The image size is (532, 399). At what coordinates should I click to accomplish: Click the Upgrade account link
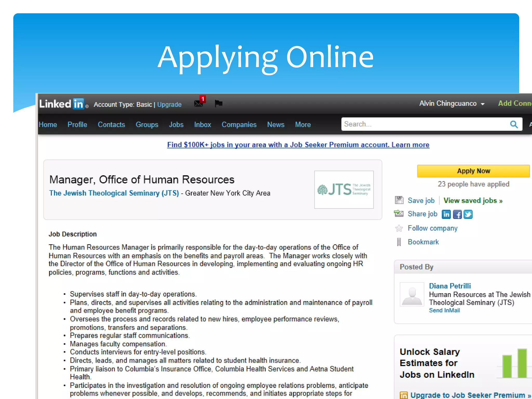169,104
